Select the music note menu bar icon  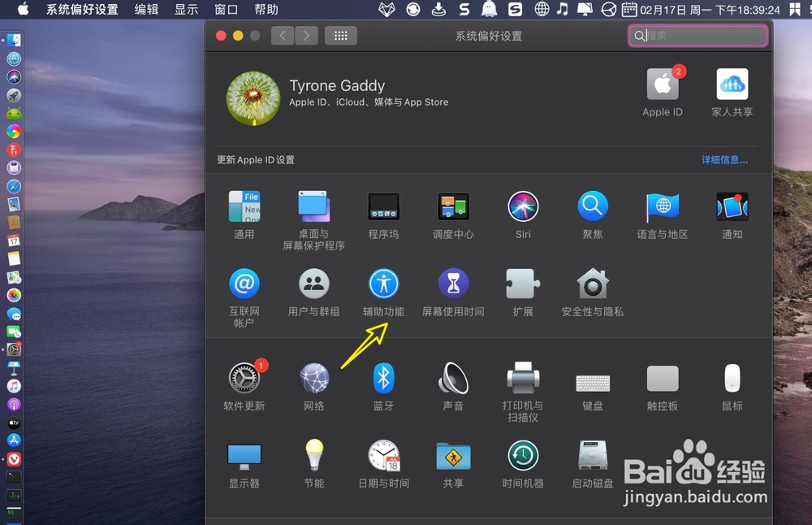564,10
